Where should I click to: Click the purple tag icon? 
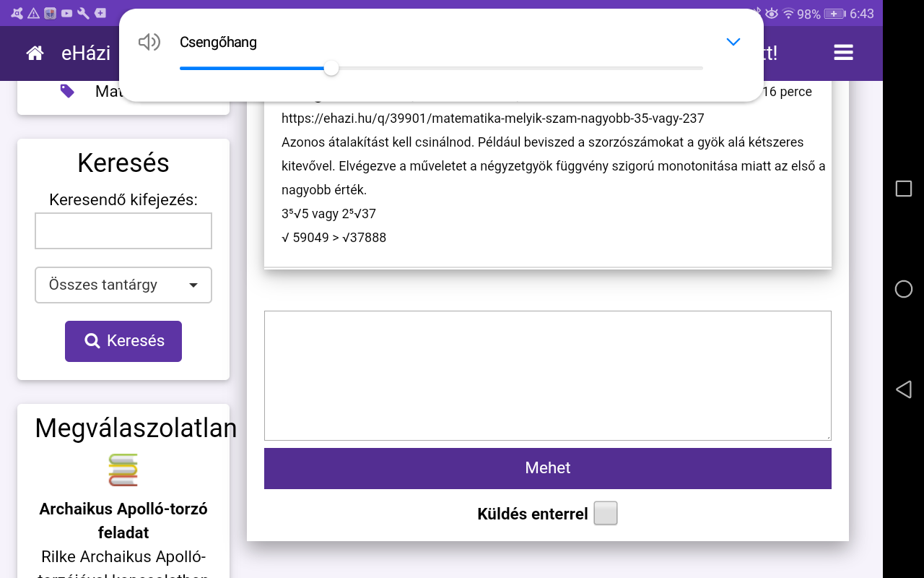point(67,91)
